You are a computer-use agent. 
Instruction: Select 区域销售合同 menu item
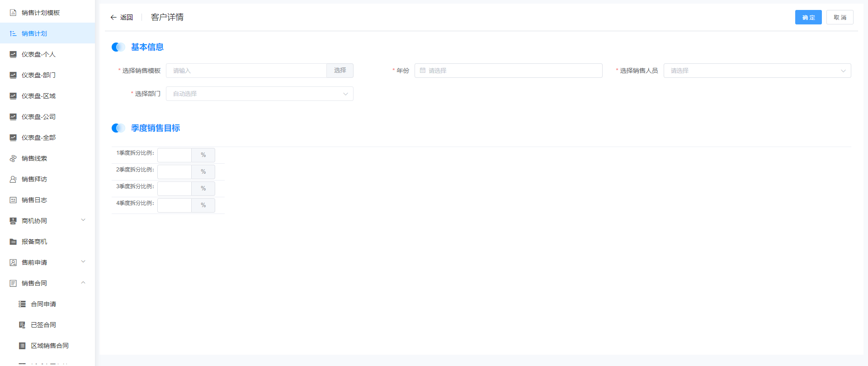(49, 346)
